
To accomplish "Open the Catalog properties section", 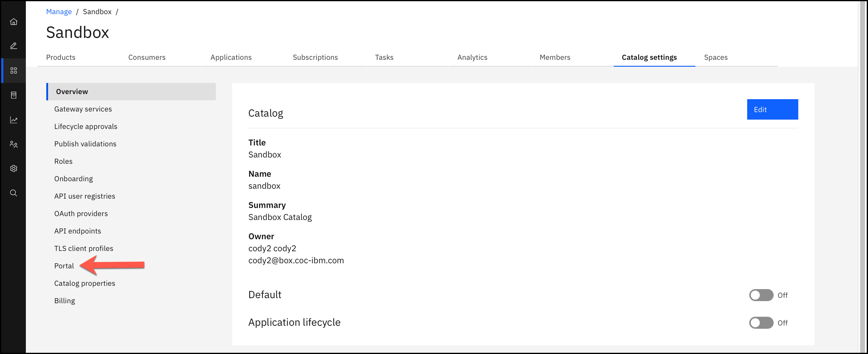I will (x=84, y=283).
